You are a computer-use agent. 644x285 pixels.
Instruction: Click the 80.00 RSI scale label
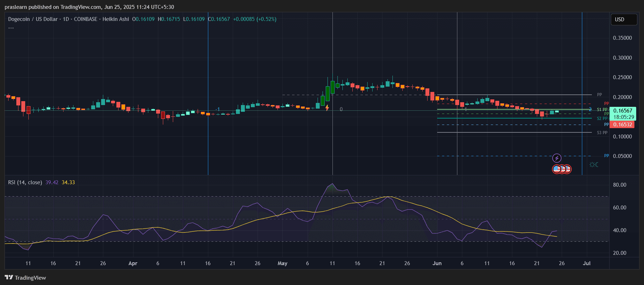pos(620,185)
